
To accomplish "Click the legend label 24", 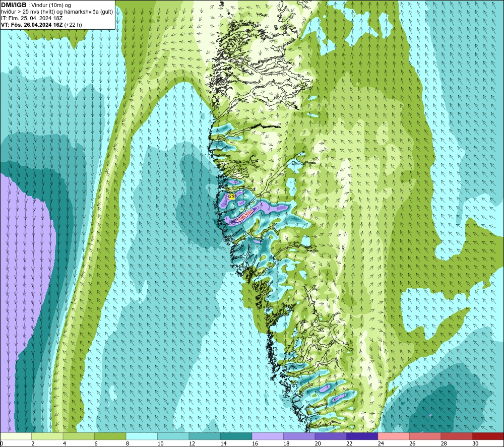I will coord(381,443).
